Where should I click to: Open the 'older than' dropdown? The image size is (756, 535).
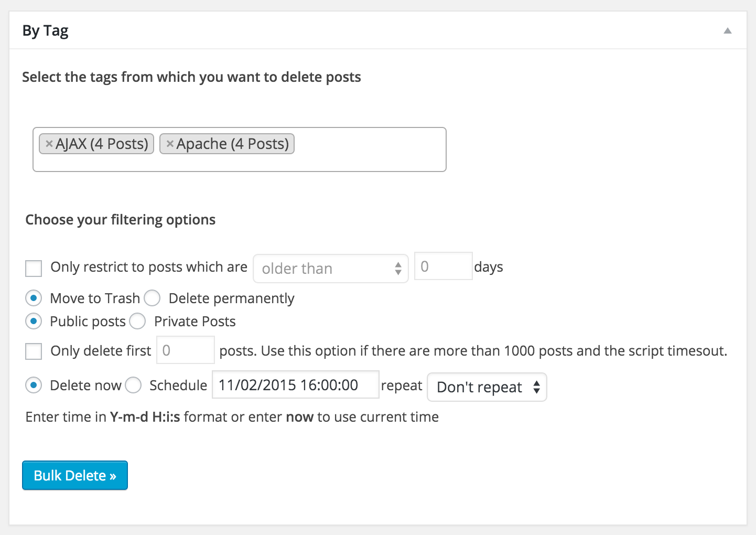point(331,269)
